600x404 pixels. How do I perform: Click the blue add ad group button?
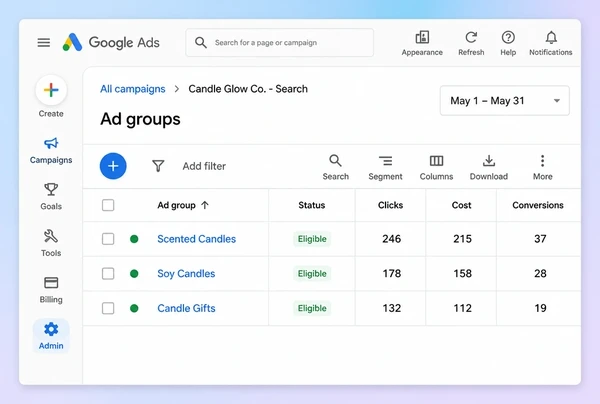click(x=113, y=166)
